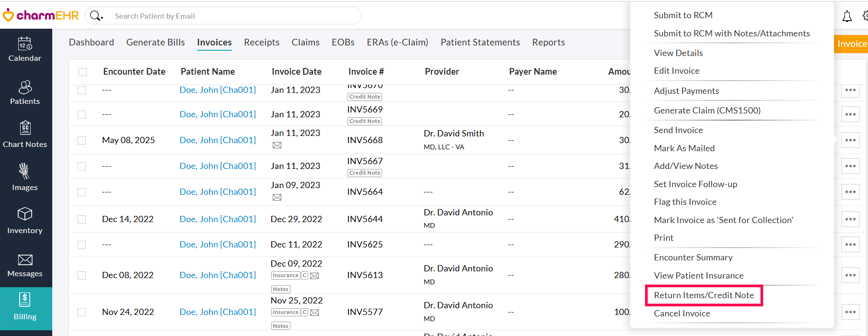Image resolution: width=868 pixels, height=336 pixels.
Task: Expand the three-dot menu for the INV5664 row
Action: (850, 192)
